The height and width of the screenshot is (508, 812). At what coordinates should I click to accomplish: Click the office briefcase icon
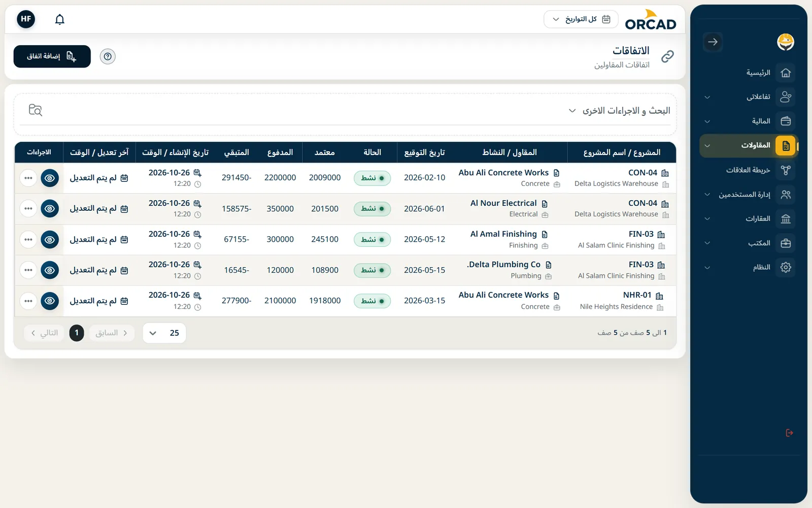786,243
